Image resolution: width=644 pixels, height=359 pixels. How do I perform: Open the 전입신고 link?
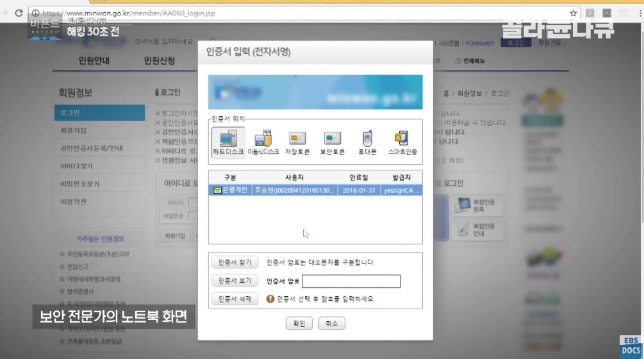(78, 267)
